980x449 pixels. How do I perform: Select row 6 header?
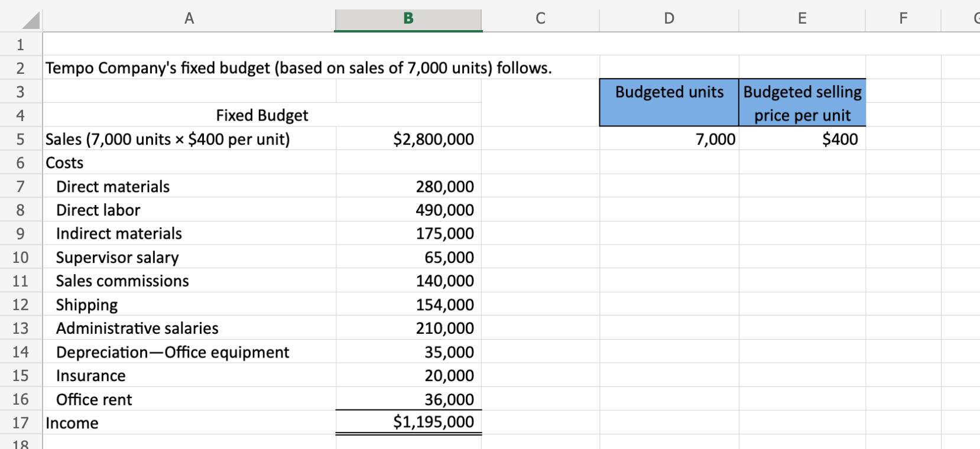(21, 162)
